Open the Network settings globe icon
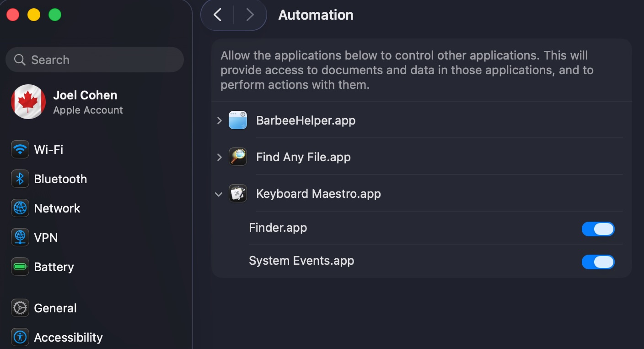644x349 pixels. click(20, 208)
